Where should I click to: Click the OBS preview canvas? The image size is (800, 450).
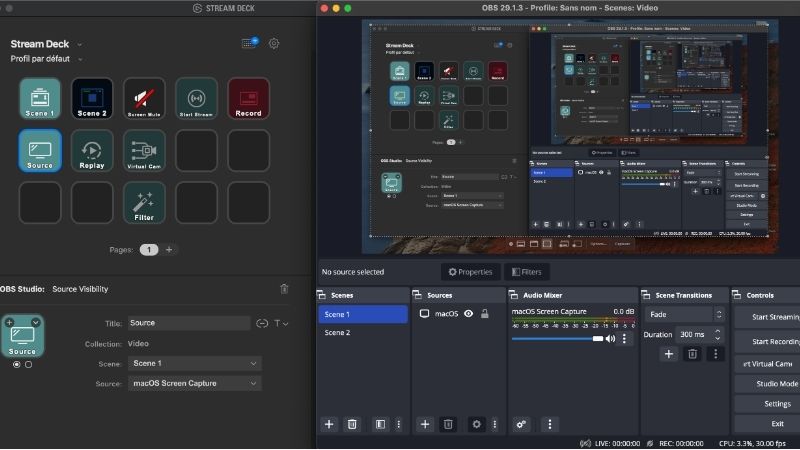570,136
